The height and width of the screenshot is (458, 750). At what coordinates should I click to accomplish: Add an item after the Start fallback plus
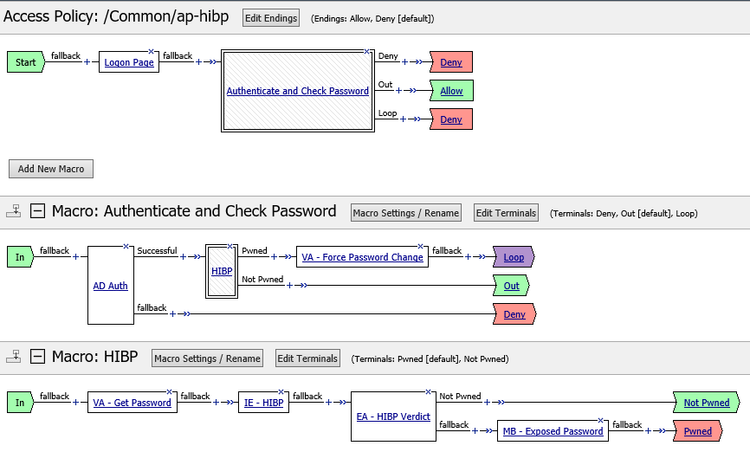pos(86,62)
